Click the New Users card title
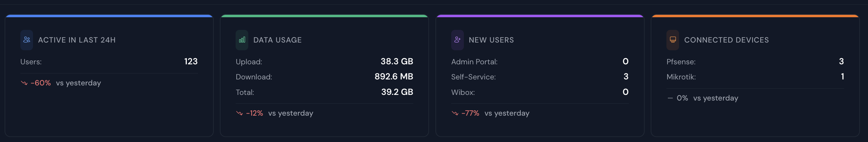Viewport: 868px width, 142px height. coord(491,40)
